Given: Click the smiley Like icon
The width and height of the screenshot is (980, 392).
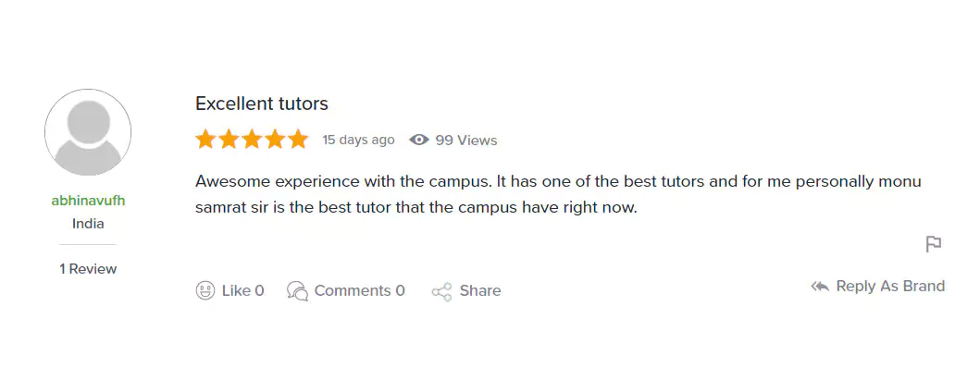Looking at the screenshot, I should [205, 290].
